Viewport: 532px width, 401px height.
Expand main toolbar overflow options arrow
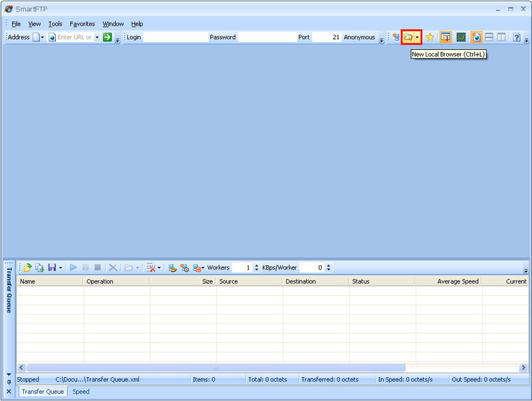527,40
